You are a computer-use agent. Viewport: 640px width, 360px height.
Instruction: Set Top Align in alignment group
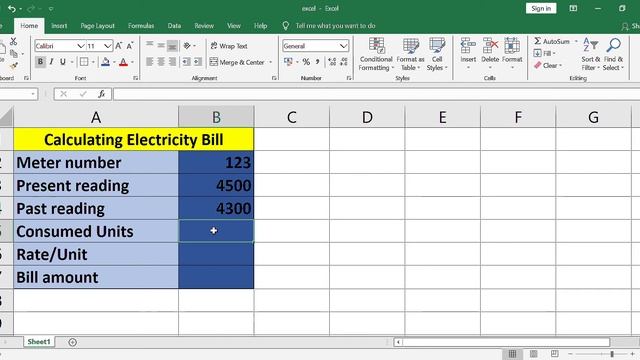click(x=150, y=45)
